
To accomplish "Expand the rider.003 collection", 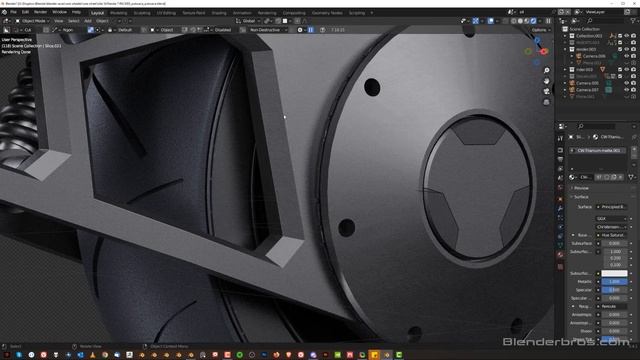I will tap(565, 69).
